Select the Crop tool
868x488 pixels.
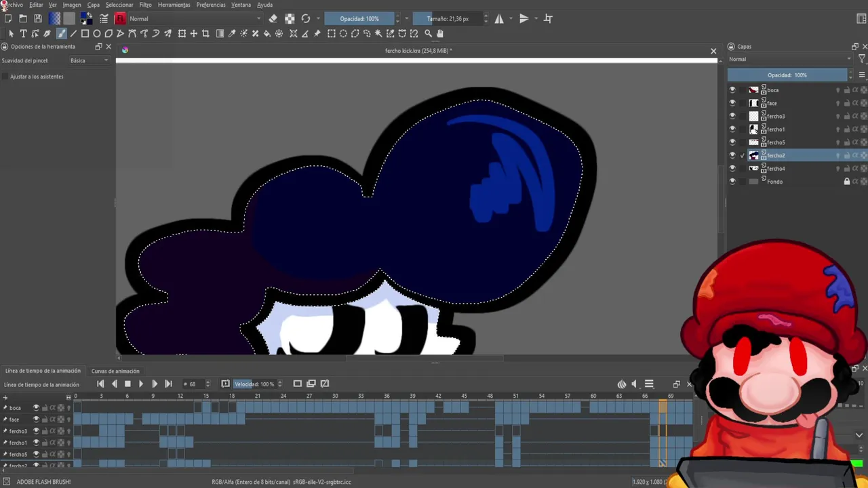[x=205, y=33]
